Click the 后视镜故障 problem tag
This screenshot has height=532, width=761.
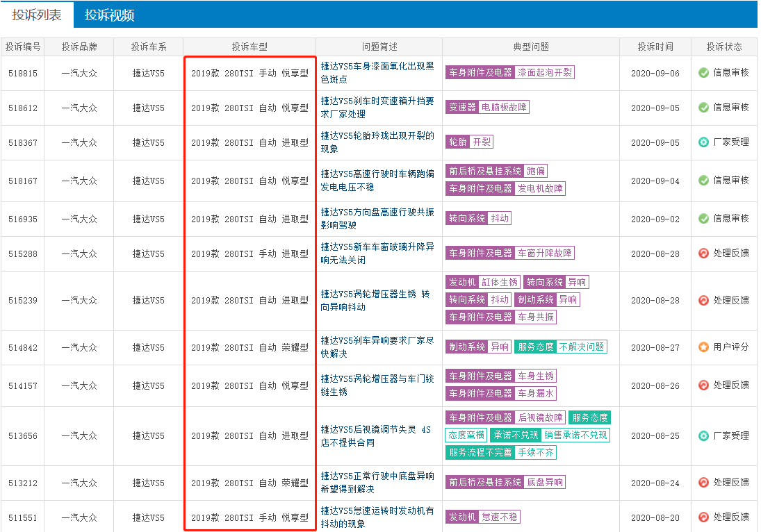[541, 418]
